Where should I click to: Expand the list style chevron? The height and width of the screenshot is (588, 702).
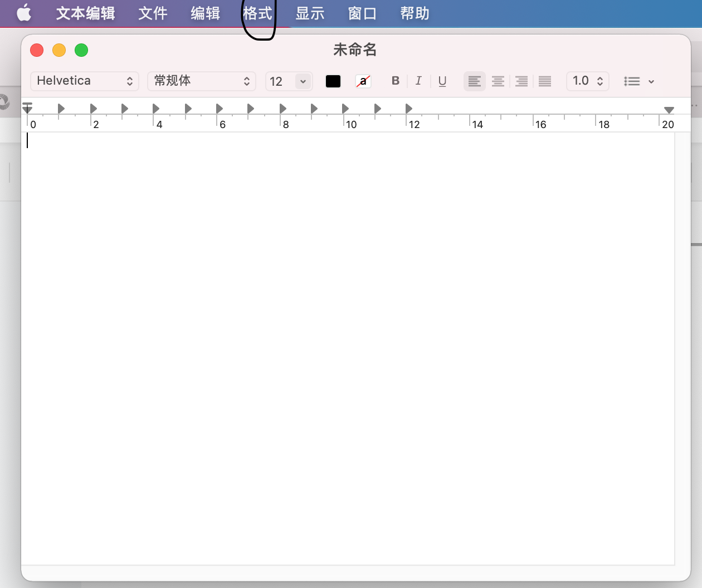coord(651,81)
